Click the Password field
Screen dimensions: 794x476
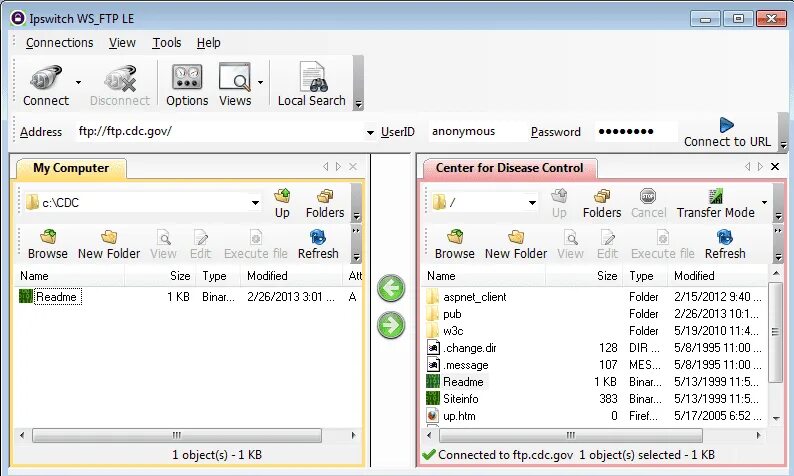coord(636,132)
